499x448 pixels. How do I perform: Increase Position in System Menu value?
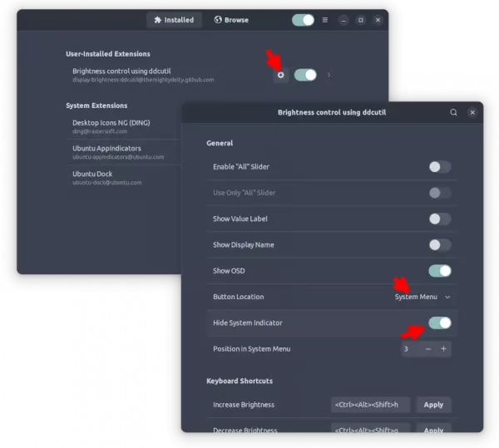click(x=443, y=349)
